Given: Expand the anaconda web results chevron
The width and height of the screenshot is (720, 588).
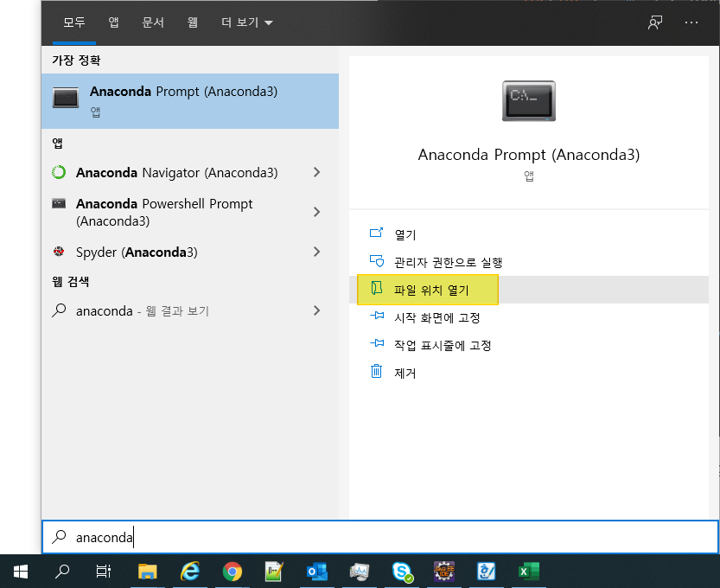Looking at the screenshot, I should (316, 310).
